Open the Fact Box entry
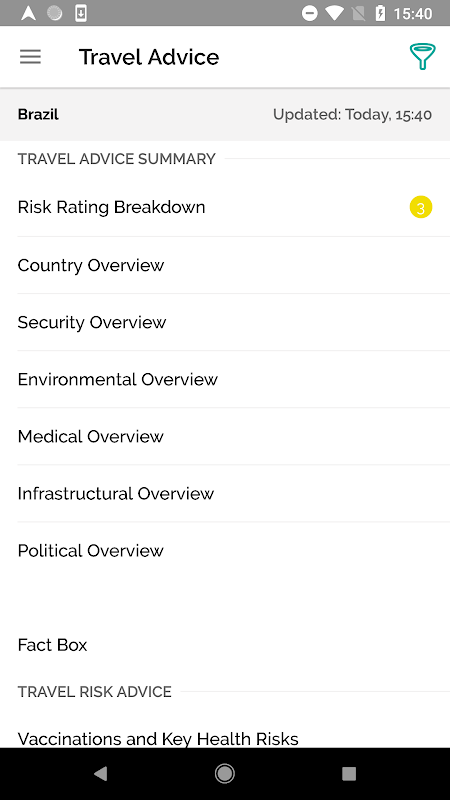The width and height of the screenshot is (450, 800). 225,645
